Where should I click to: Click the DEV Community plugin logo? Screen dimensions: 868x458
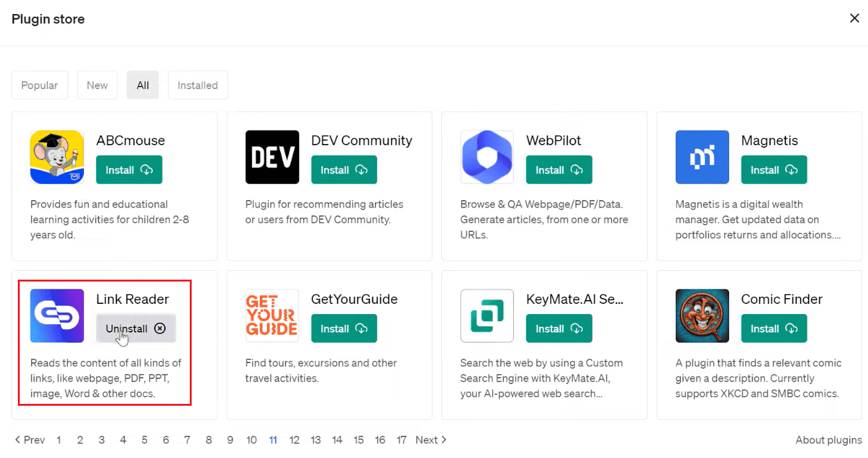pos(272,157)
